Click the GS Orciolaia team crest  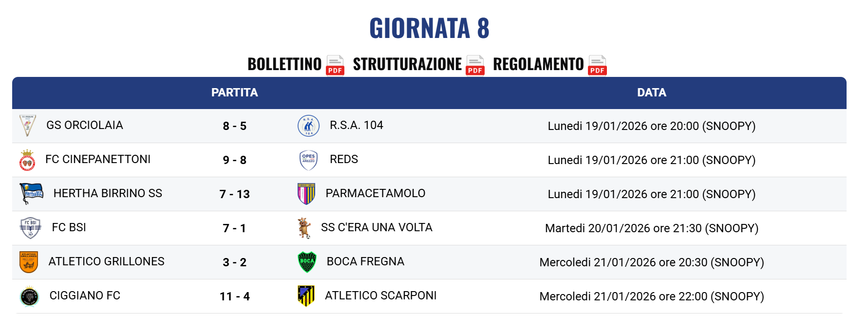pyautogui.click(x=27, y=126)
